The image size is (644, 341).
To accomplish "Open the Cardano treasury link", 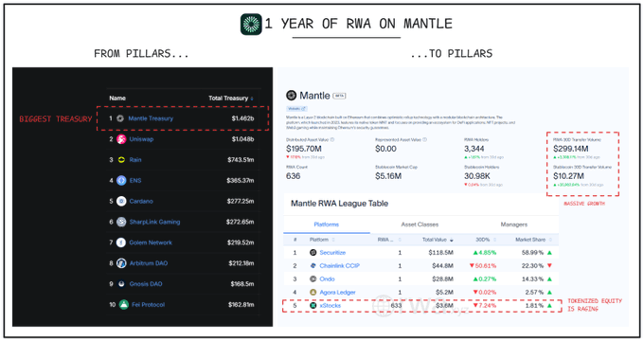I will [x=141, y=202].
